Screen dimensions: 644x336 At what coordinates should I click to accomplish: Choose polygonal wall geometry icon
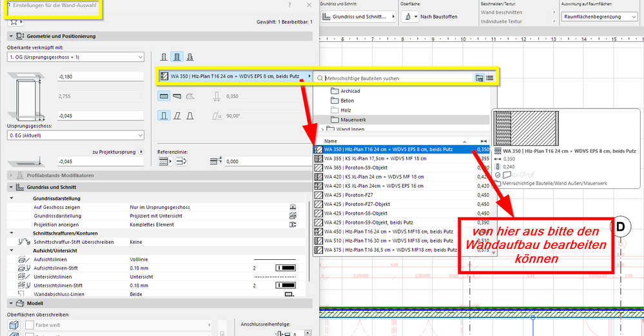pyautogui.click(x=190, y=96)
